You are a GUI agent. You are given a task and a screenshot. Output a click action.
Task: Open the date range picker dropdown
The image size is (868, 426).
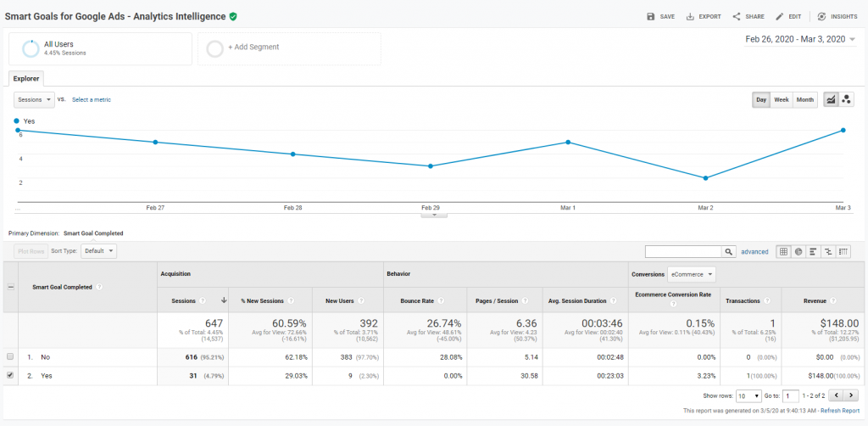coord(800,39)
